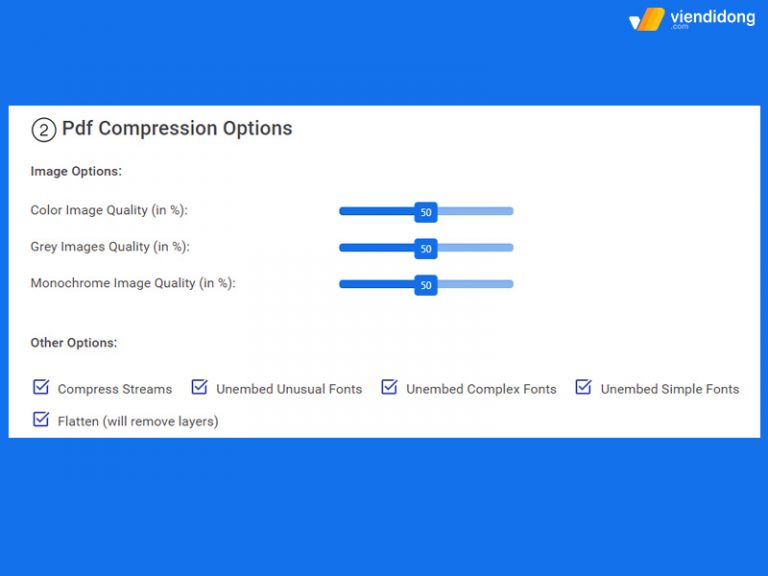Click the Pdf Compression Options heading

pos(177,128)
